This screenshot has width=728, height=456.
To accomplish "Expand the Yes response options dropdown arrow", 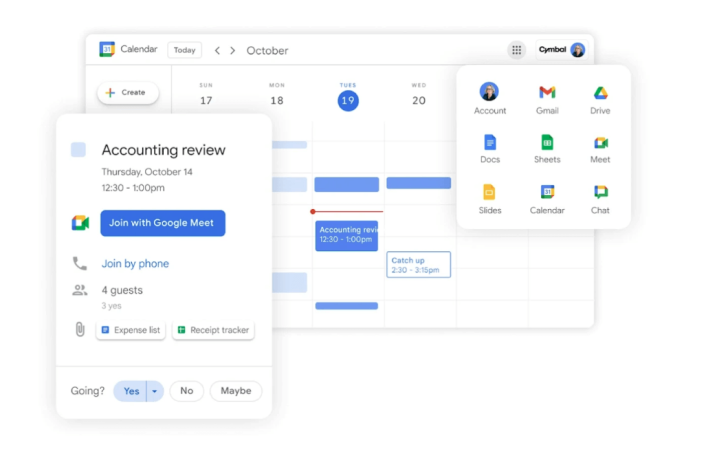I will point(155,391).
